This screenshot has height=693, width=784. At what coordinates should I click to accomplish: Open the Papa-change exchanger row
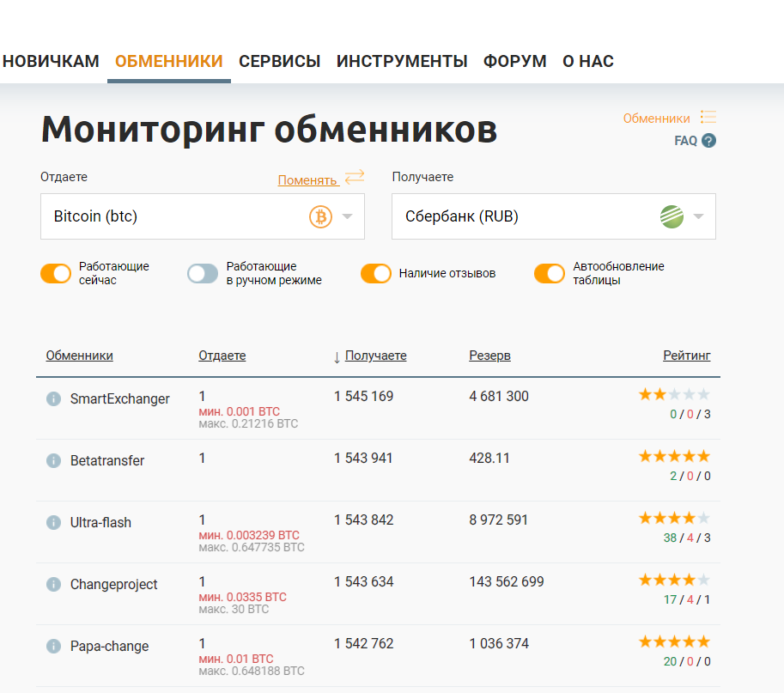point(378,655)
